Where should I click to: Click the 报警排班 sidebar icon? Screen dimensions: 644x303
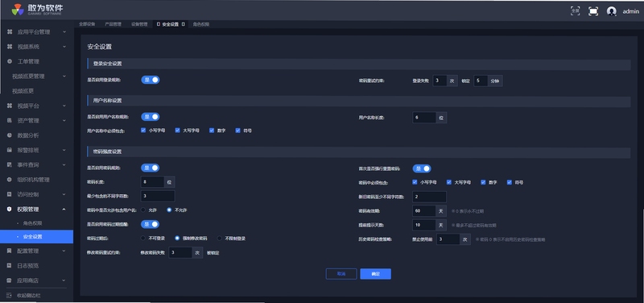pyautogui.click(x=10, y=150)
